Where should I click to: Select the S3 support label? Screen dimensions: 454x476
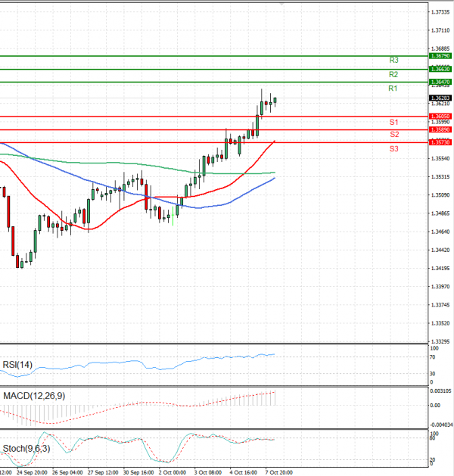pyautogui.click(x=393, y=149)
